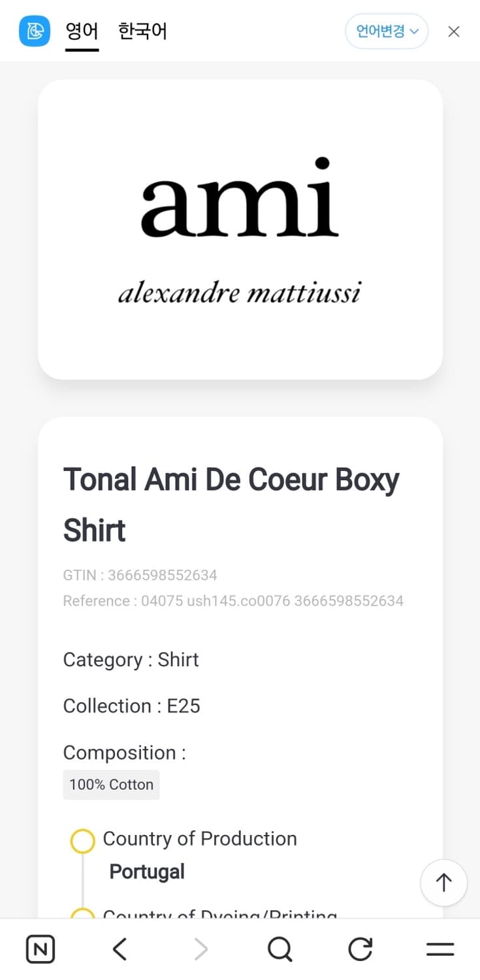
Task: Open the browser hamburger menu
Action: 440,949
